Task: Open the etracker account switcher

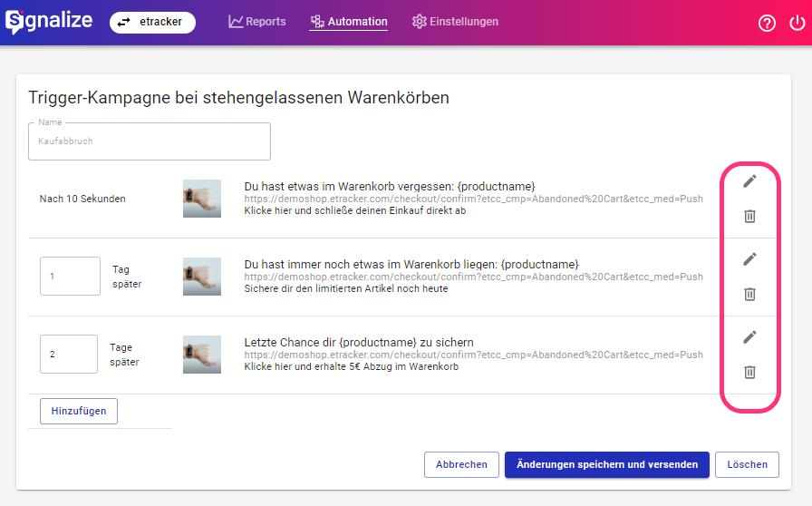Action: [152, 23]
